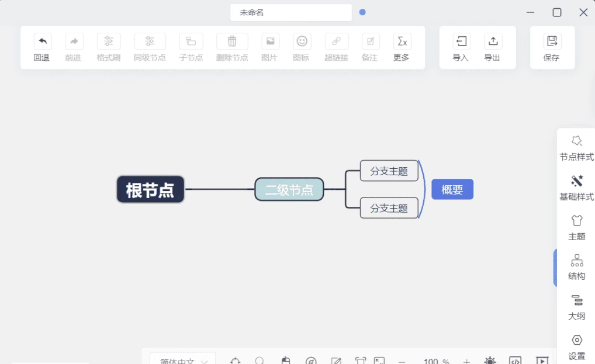This screenshot has height=364, width=595.
Task: Save the mind map with 保存
Action: (x=551, y=41)
